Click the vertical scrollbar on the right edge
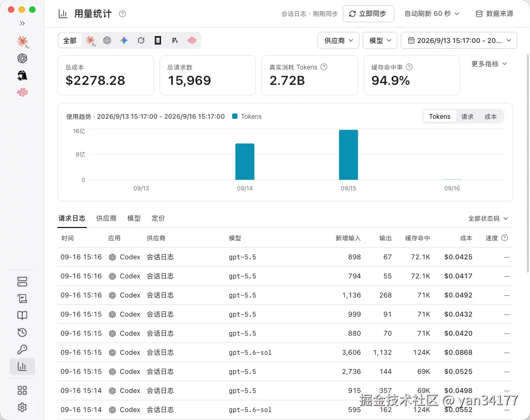Image resolution: width=530 pixels, height=420 pixels. (528, 163)
